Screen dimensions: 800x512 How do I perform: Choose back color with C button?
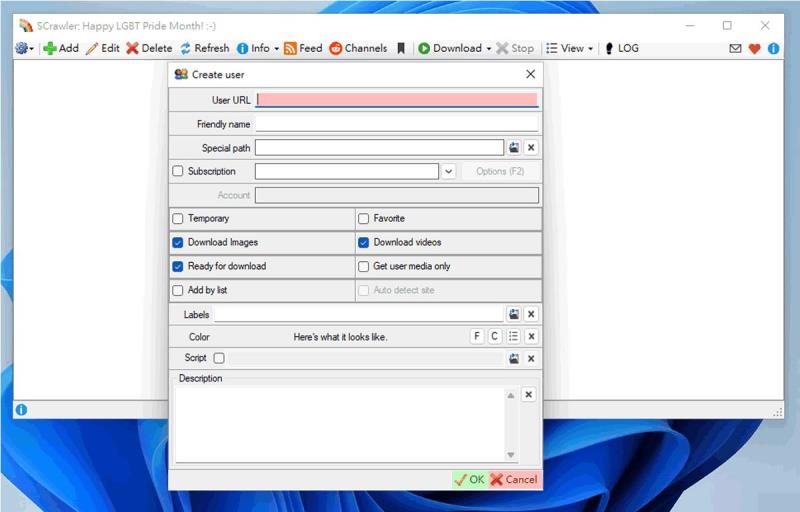[494, 336]
